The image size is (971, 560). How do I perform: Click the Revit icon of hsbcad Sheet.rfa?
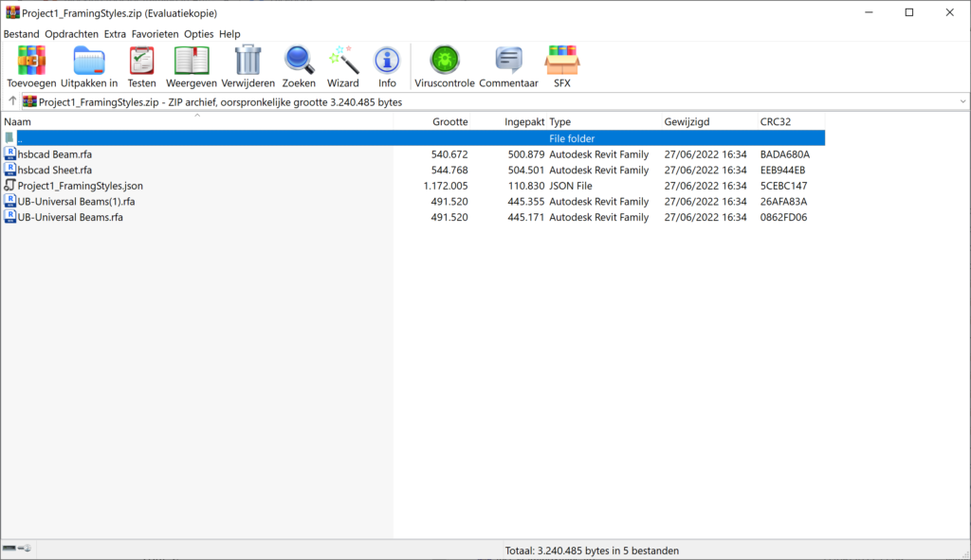click(x=9, y=170)
